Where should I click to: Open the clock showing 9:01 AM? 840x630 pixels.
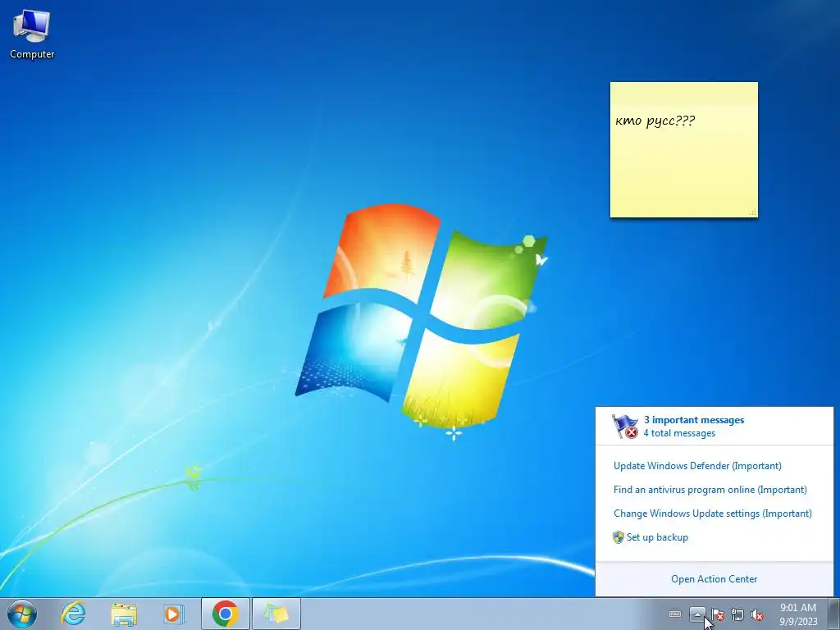[798, 614]
